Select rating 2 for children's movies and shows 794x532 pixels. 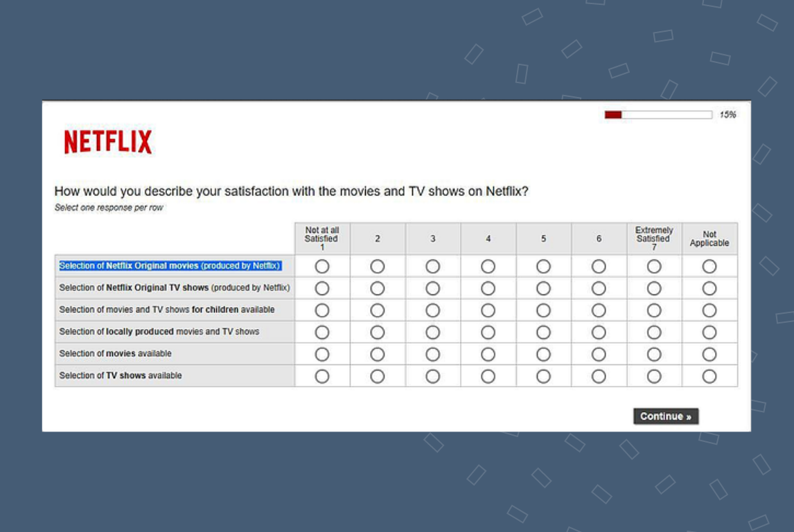tap(377, 308)
